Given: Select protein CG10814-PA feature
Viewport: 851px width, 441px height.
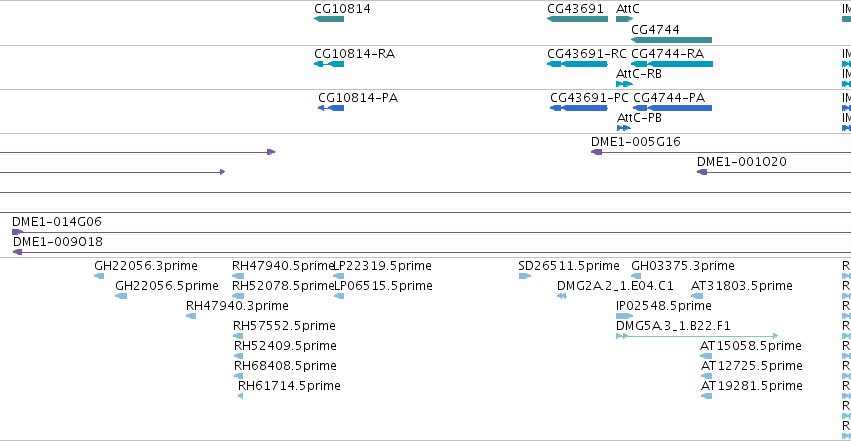Looking at the screenshot, I should 331,108.
